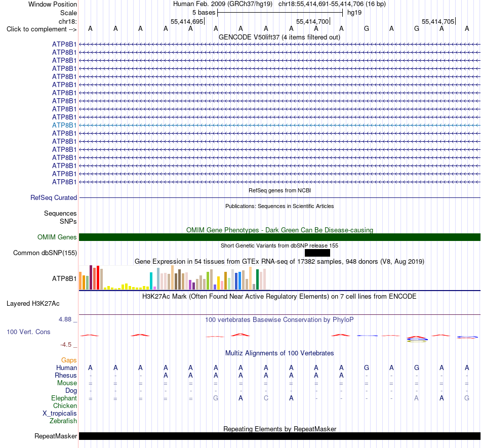Click the -4.5 PhyloP lower scale value
Viewport: 481px width, 448px height.
(66, 345)
